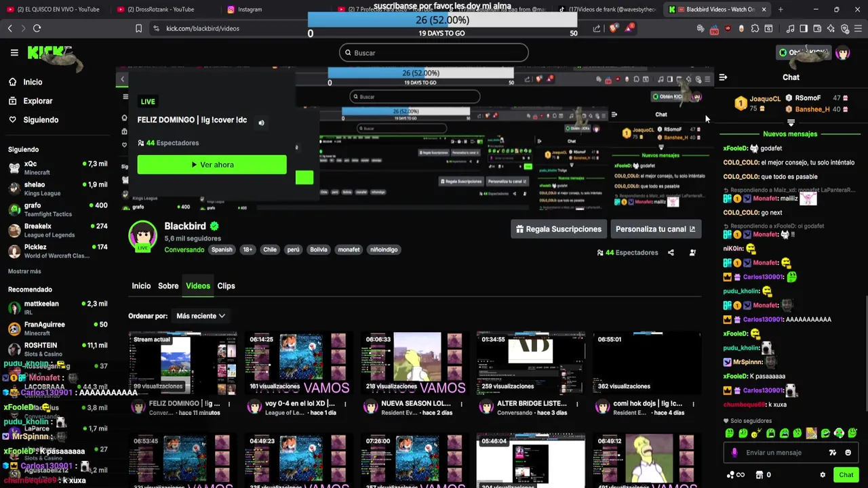Click the Buscar search field

[x=434, y=53]
